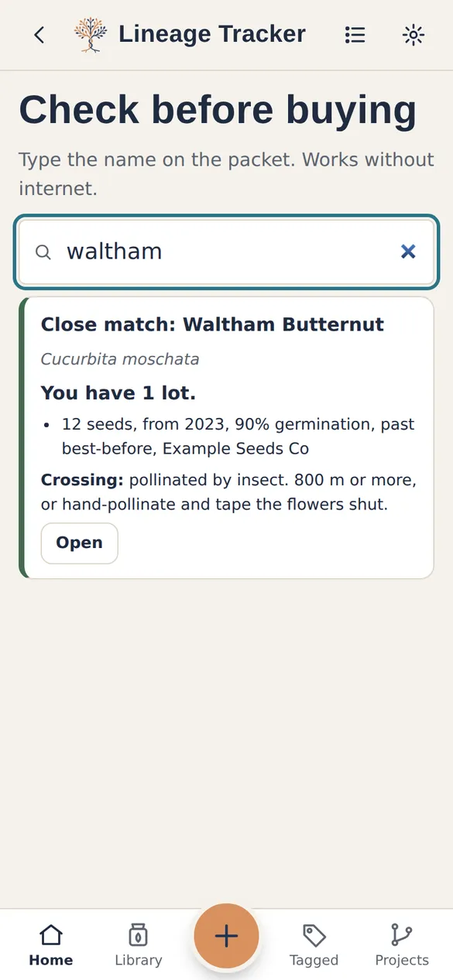
Task: Select the seed lot details line
Action: (238, 437)
